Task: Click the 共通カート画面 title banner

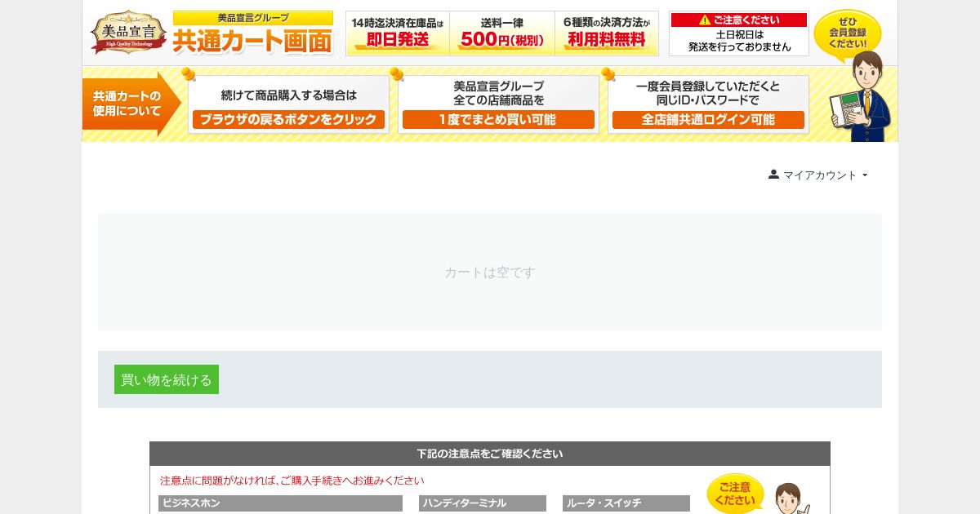Action: click(x=253, y=33)
